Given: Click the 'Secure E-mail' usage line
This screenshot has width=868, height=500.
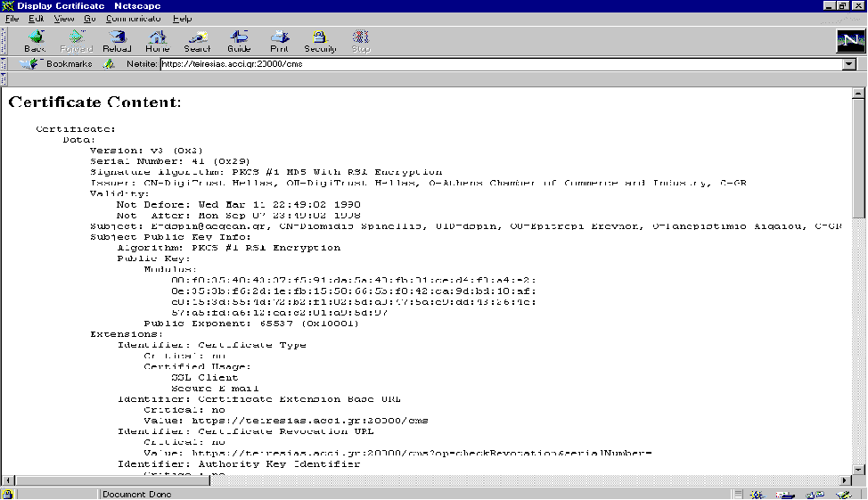Looking at the screenshot, I should tap(215, 389).
